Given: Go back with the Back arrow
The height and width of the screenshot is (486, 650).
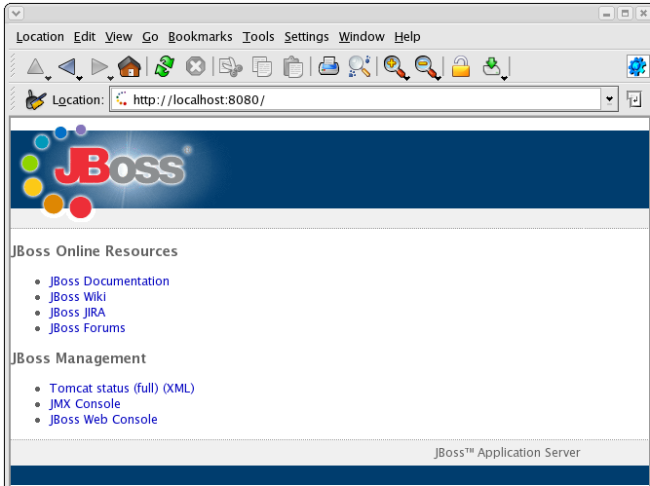Looking at the screenshot, I should pyautogui.click(x=67, y=66).
